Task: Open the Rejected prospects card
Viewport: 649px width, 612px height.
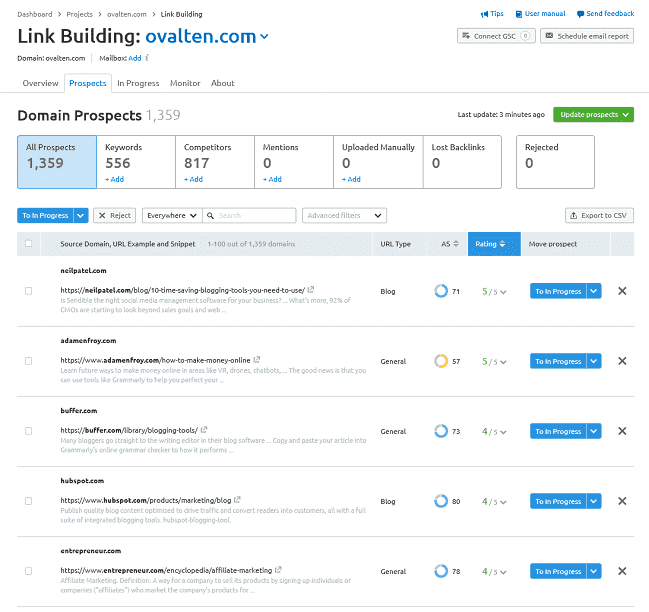Action: 555,162
